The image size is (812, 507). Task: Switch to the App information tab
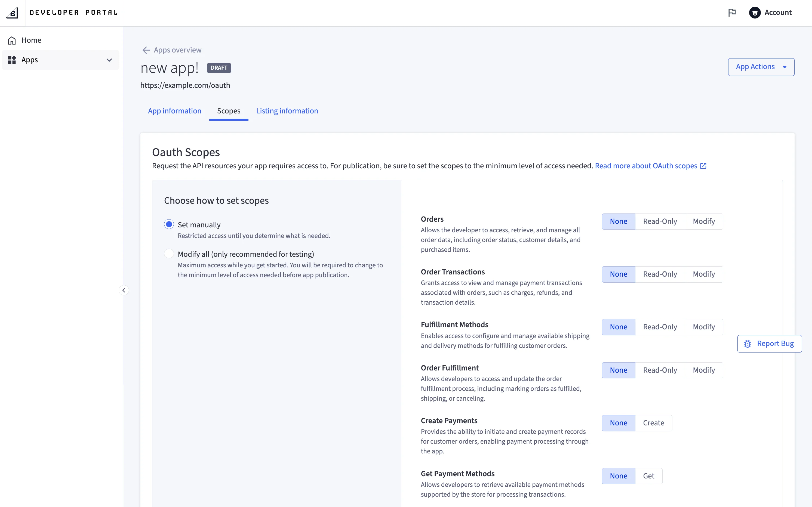[174, 111]
